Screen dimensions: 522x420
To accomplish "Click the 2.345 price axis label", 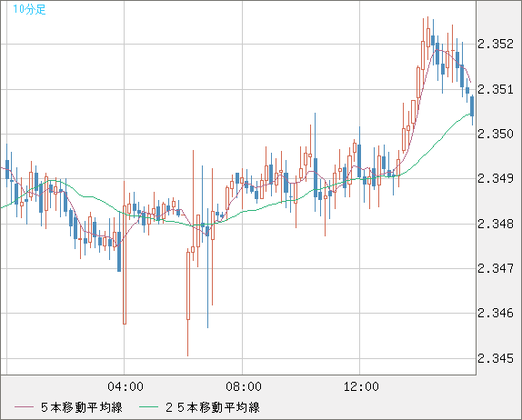I will (x=496, y=358).
